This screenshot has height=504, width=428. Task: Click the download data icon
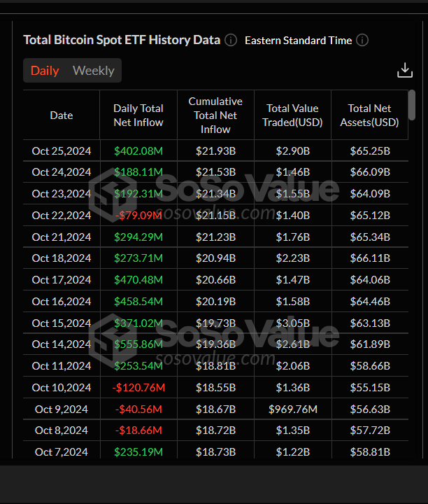[x=404, y=71]
